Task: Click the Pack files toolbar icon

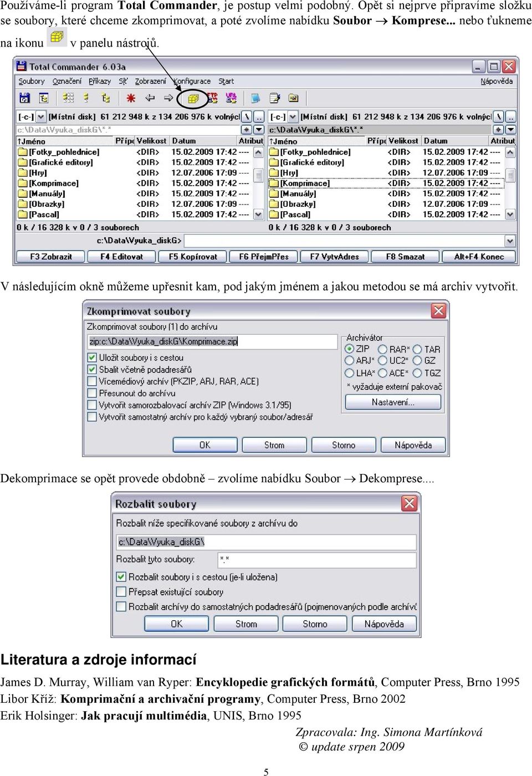Action: coord(193,99)
